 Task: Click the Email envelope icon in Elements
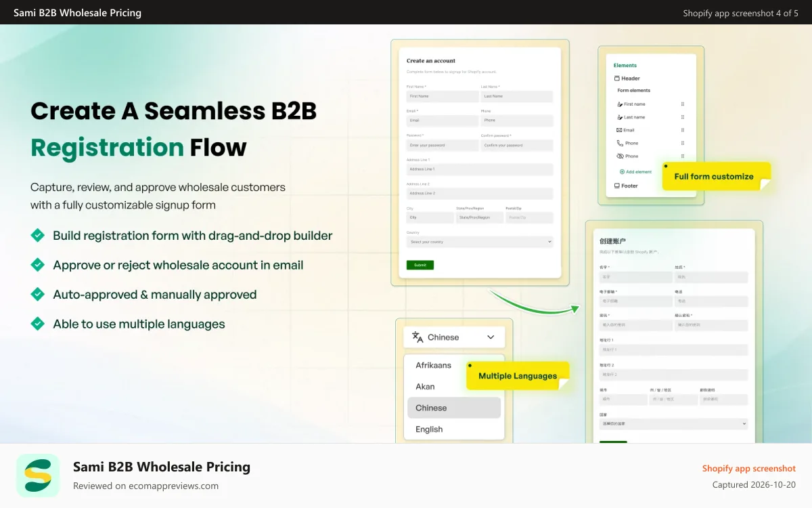click(x=620, y=130)
